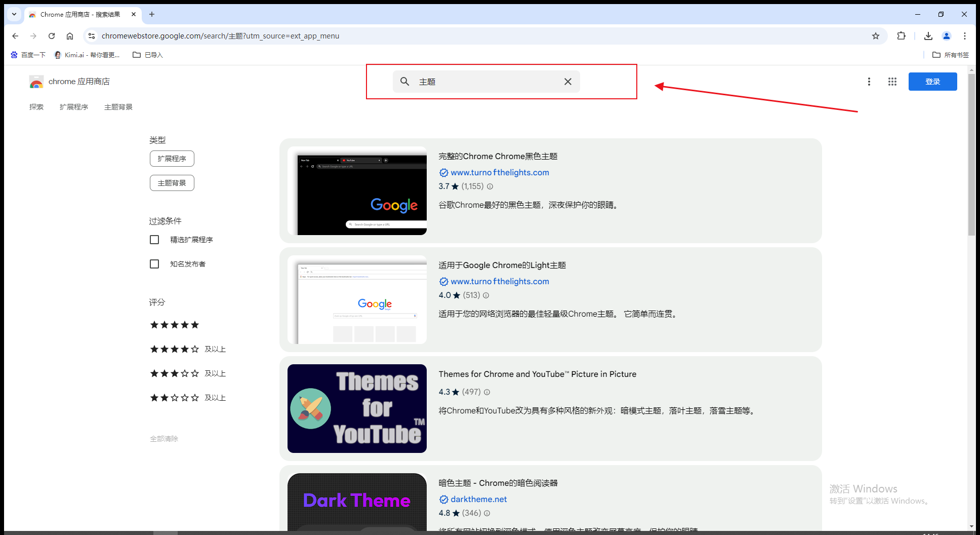Viewport: 980px width, 535px height.
Task: Click the Themes for YouTube thumbnail
Action: (357, 408)
